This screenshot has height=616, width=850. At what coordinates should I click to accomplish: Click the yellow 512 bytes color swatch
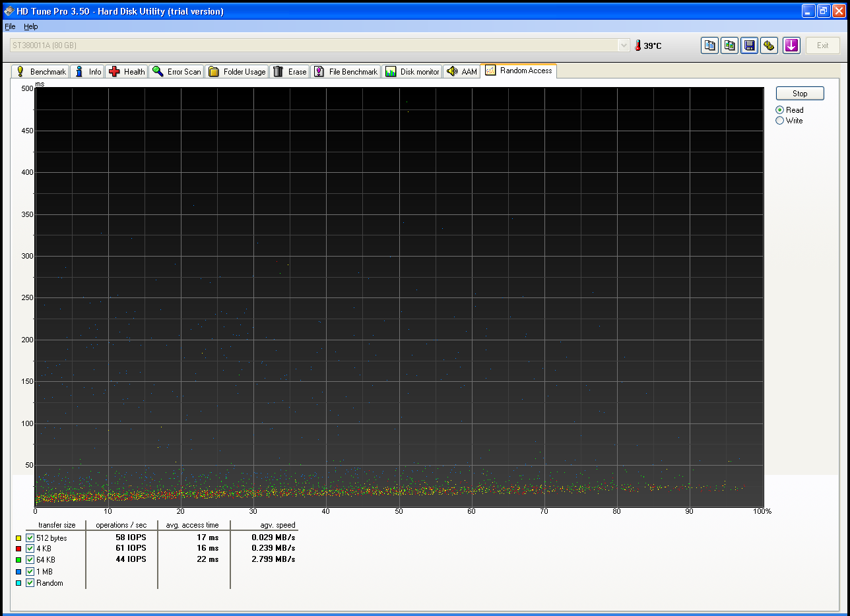point(18,538)
